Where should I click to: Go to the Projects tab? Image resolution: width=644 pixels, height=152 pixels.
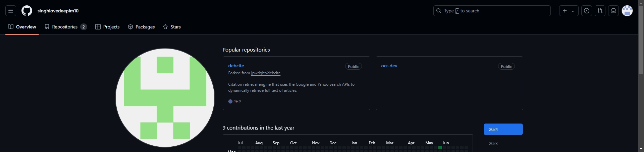coord(107,27)
